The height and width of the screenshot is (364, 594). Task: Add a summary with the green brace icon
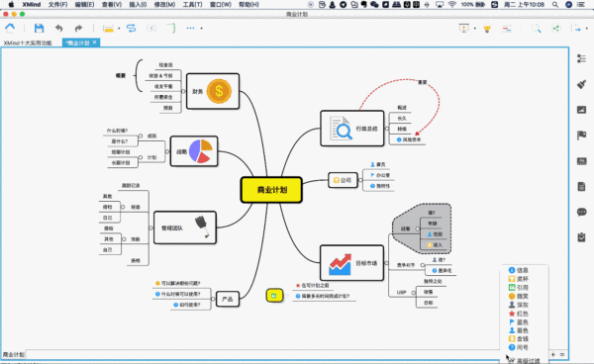[x=171, y=28]
